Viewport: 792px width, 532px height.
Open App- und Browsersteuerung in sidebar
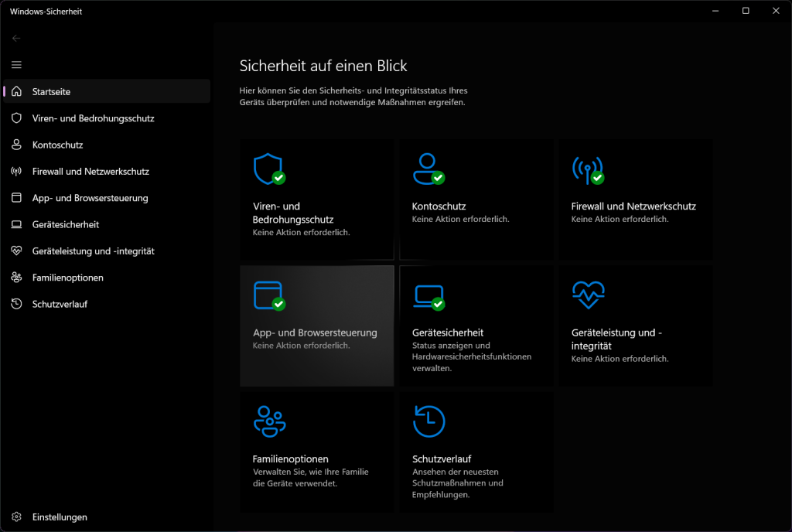click(90, 198)
